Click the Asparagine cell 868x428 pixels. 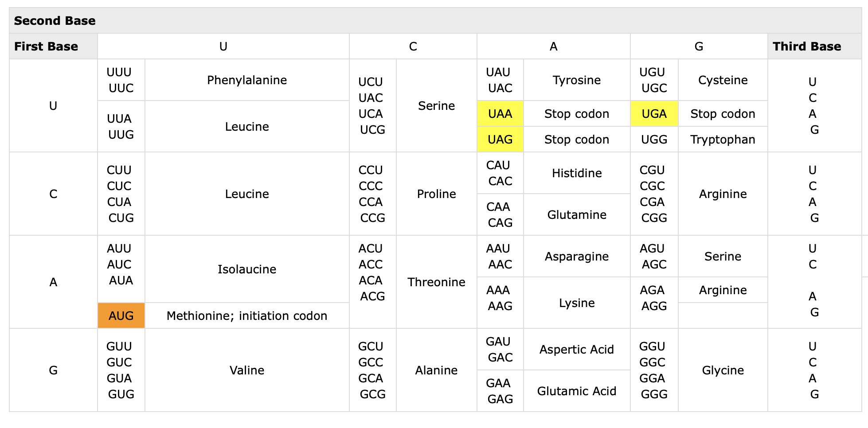(576, 257)
